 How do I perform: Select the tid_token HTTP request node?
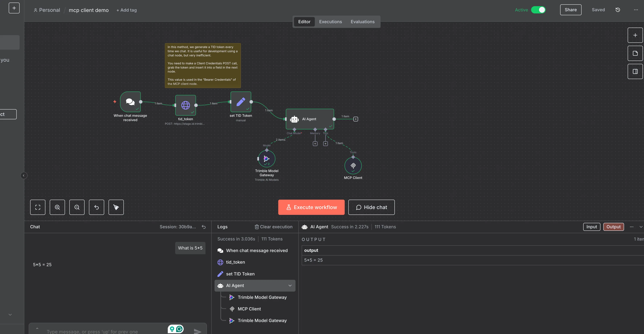186,105
